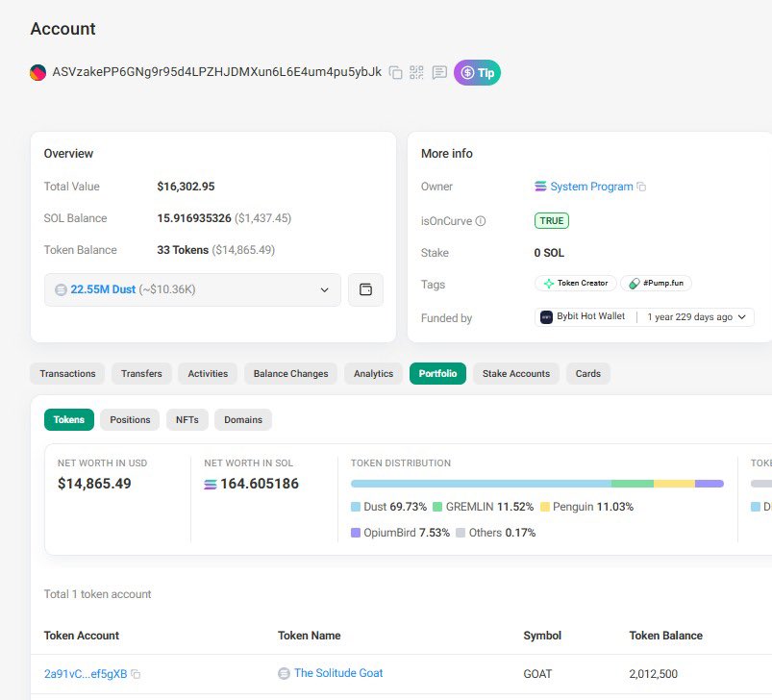Click the Token Balance column header
The image size is (772, 700).
coord(665,636)
